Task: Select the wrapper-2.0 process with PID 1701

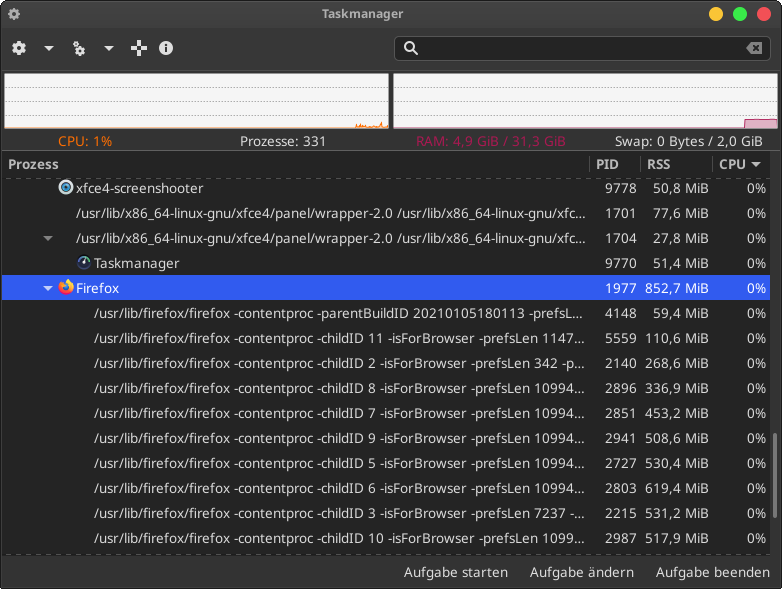Action: point(386,213)
